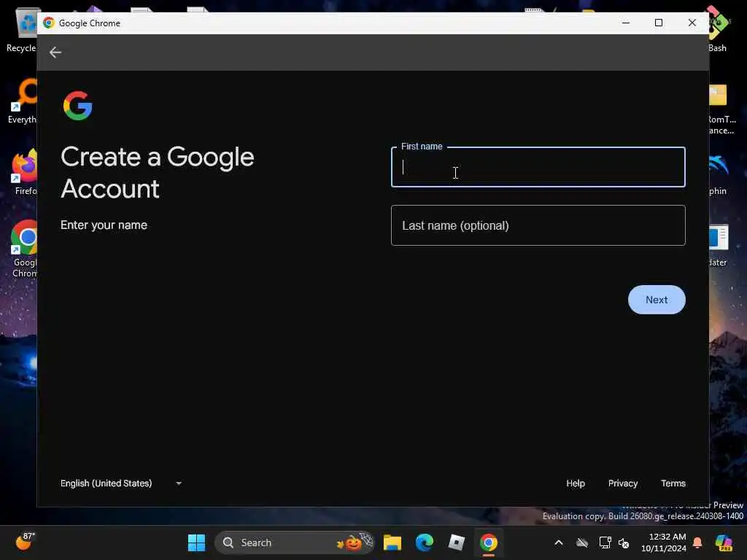747x560 pixels.
Task: Select the Chrome icon on the taskbar
Action: [x=488, y=542]
